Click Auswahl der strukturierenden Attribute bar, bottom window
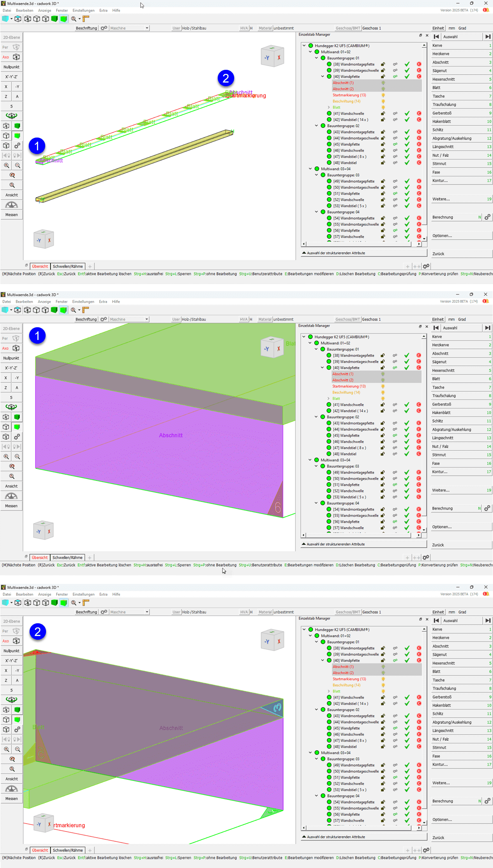The height and width of the screenshot is (868, 493). [x=364, y=837]
